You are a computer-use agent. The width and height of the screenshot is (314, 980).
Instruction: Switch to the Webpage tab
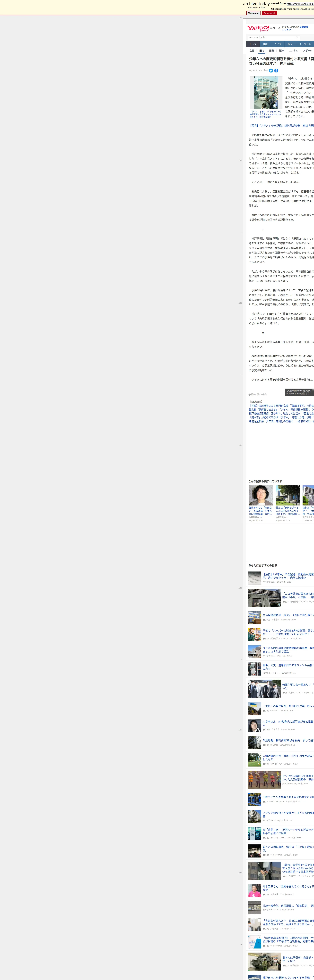point(253,13)
